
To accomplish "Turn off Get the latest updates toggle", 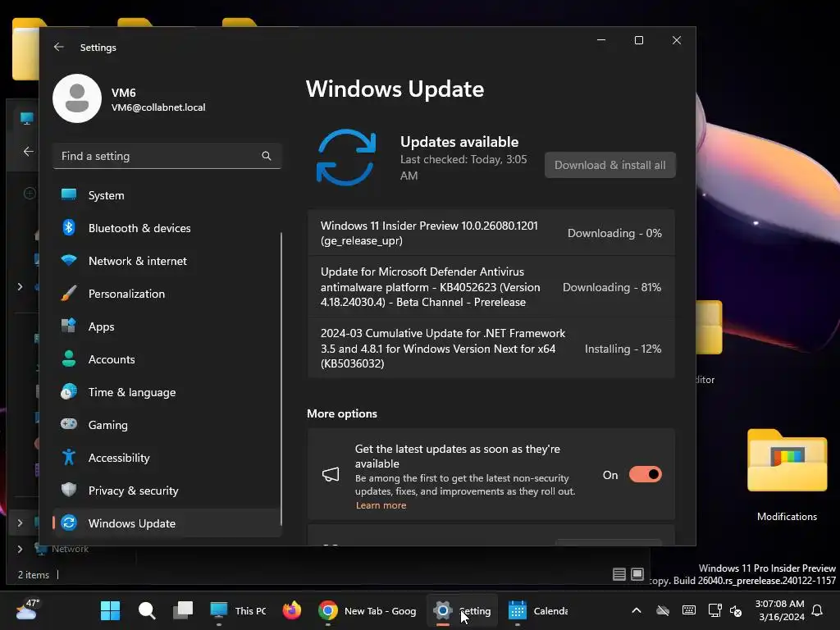I will 645,475.
